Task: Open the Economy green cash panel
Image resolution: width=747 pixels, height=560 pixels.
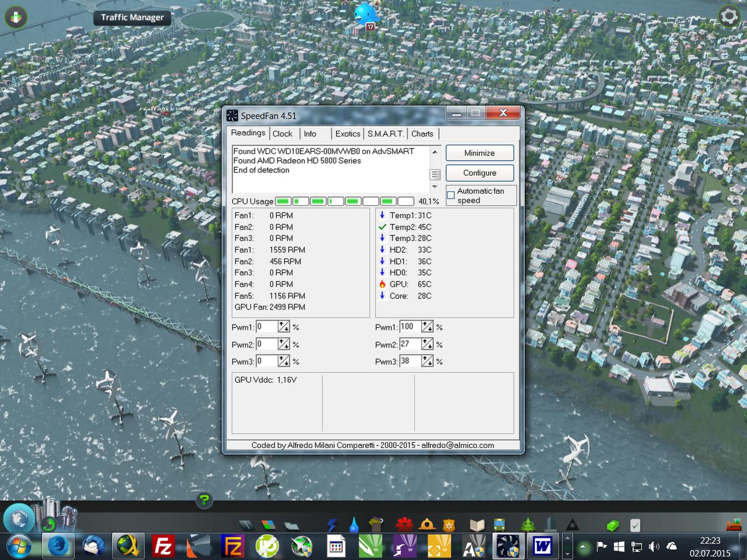Action: coord(613,525)
